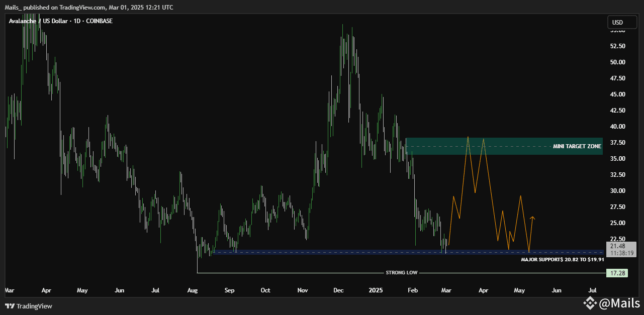
Task: Click the Aug label on time axis
Action: [192, 290]
